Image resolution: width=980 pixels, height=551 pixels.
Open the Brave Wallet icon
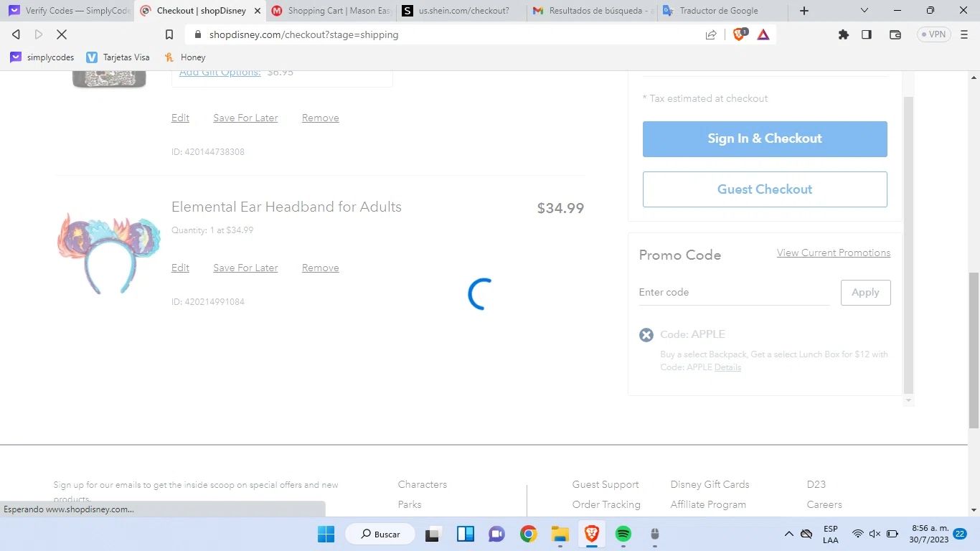coord(895,34)
